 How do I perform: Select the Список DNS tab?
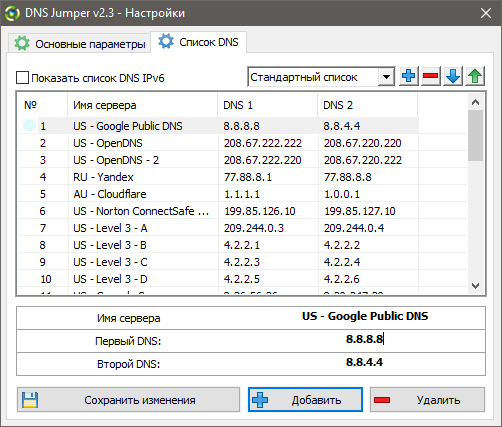[x=199, y=42]
